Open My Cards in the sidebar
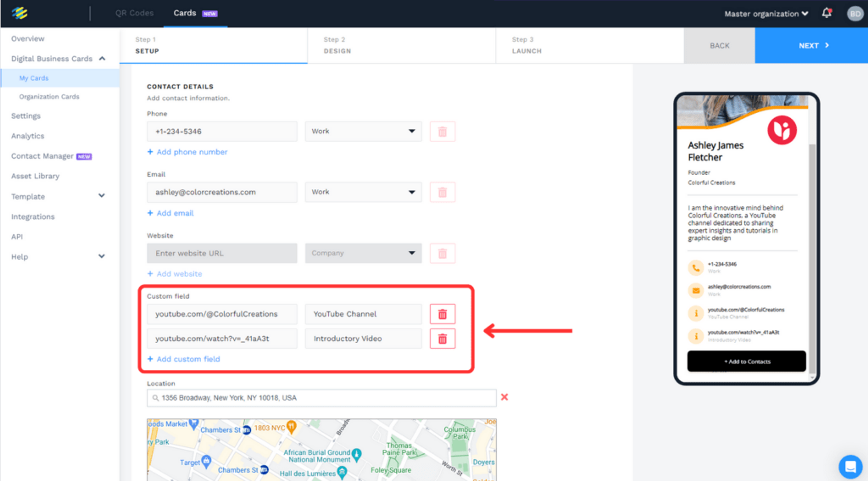This screenshot has height=481, width=868. (x=60, y=78)
